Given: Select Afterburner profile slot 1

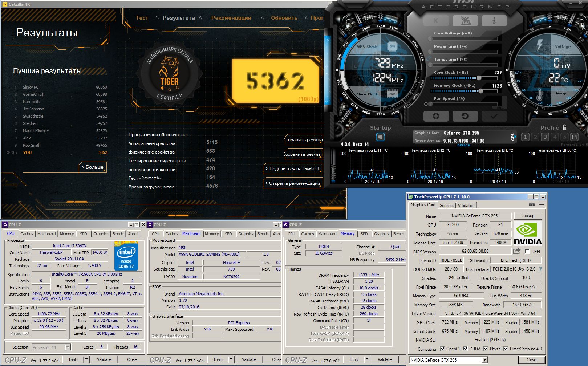Looking at the screenshot, I should (525, 137).
